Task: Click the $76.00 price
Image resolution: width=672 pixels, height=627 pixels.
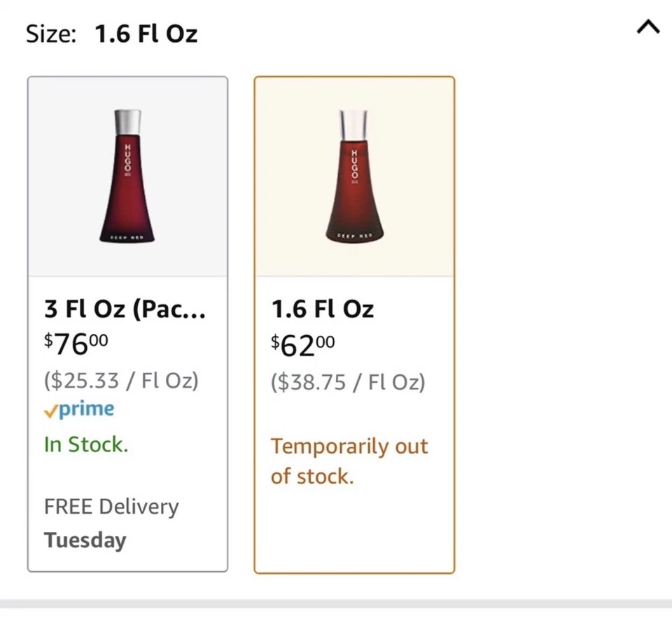Action: pos(76,343)
